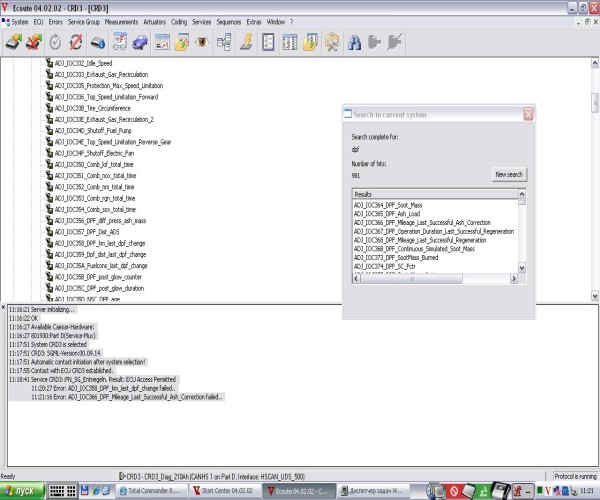Click the Results column header
The height and width of the screenshot is (500, 600).
pyautogui.click(x=435, y=194)
